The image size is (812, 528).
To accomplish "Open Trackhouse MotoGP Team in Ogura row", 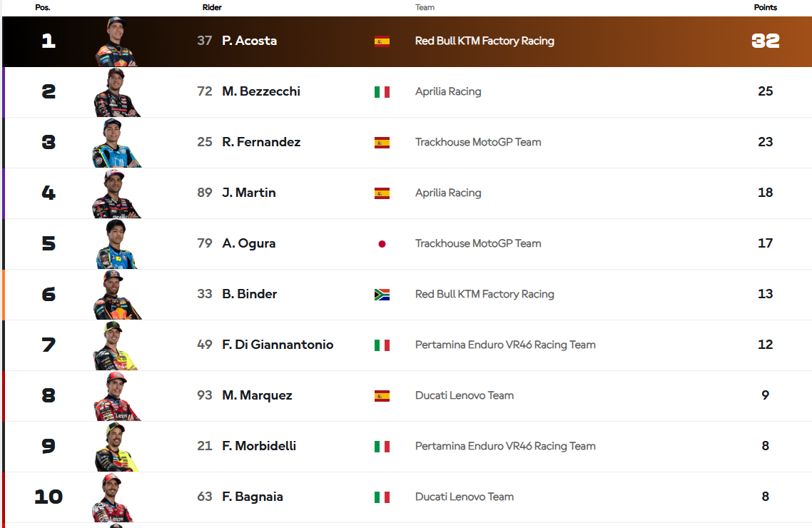I will 478,243.
